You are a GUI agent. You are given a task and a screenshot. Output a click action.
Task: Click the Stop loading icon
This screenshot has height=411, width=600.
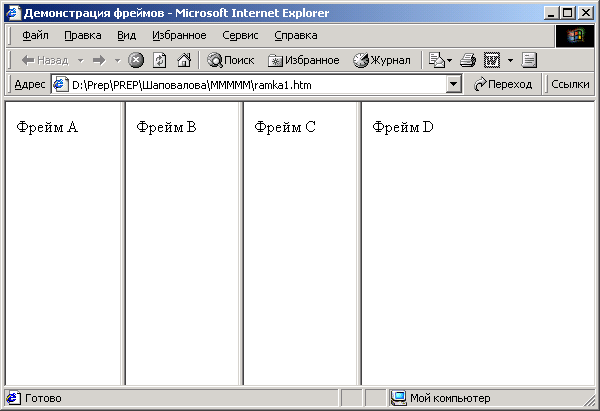[x=136, y=60]
